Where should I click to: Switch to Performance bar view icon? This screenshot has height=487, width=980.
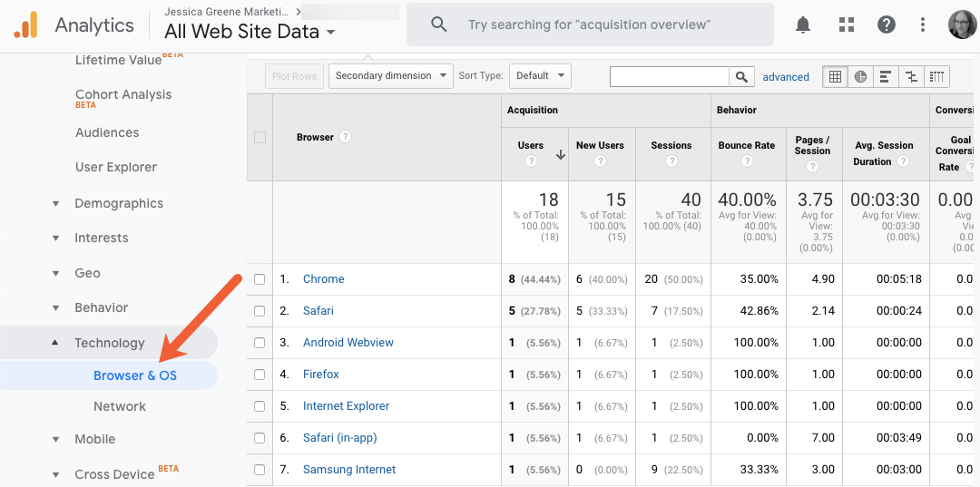tap(886, 77)
